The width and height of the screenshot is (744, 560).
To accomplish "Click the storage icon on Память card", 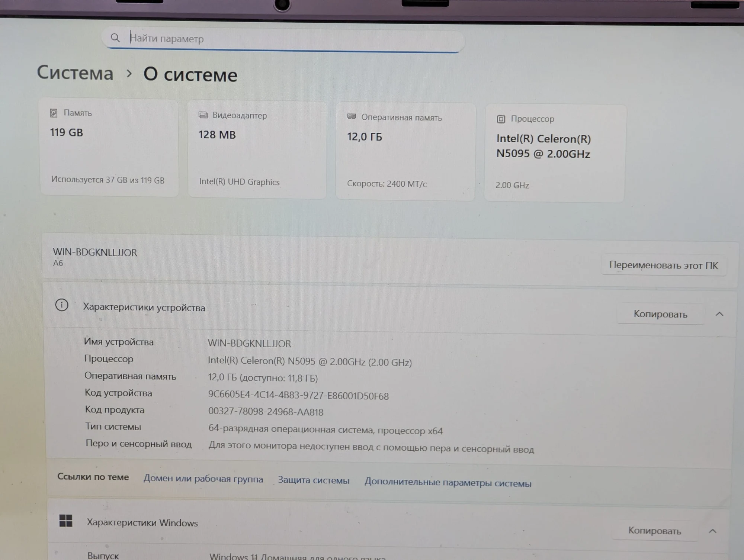I will pyautogui.click(x=54, y=113).
